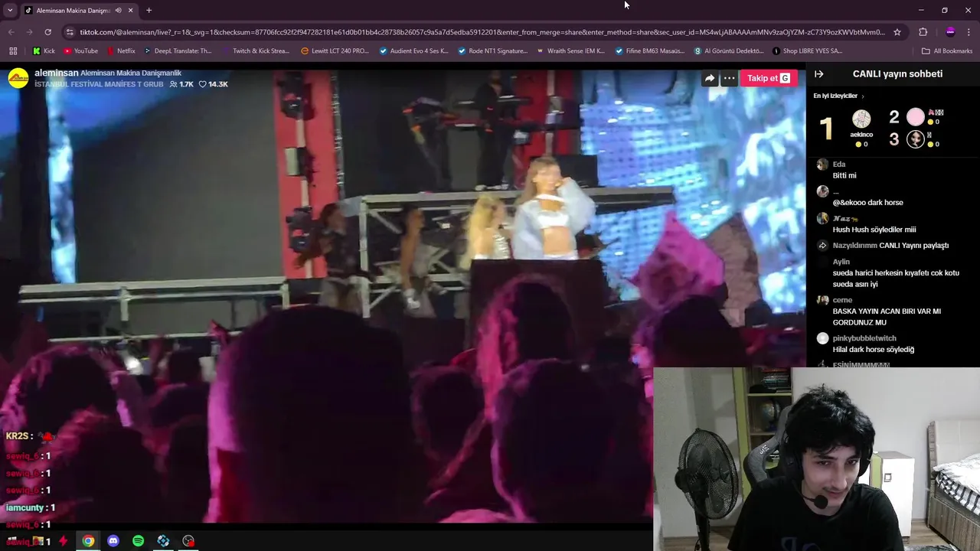The image size is (980, 551).
Task: Open a new browser tab
Action: (149, 11)
